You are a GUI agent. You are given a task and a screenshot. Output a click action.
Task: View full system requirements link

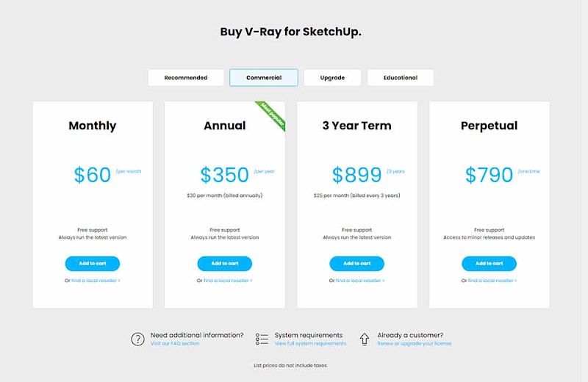click(310, 344)
